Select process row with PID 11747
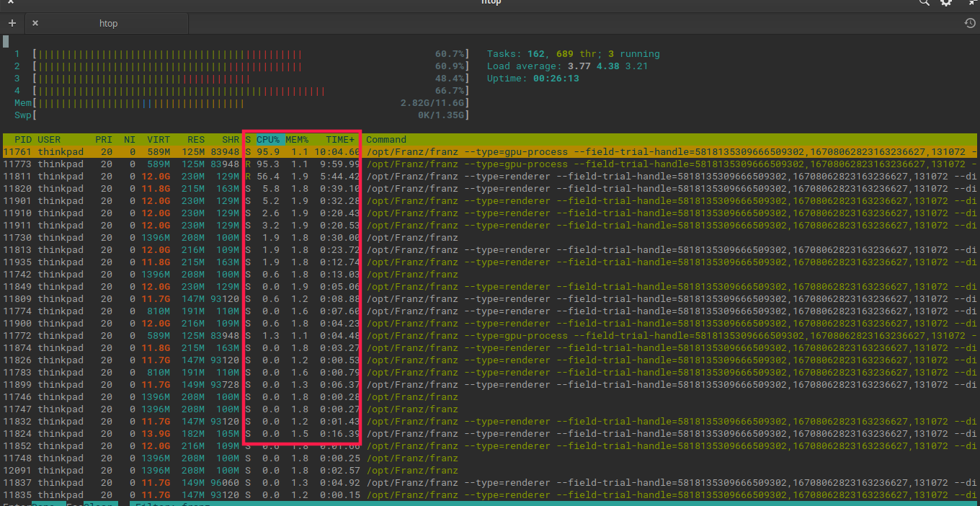 [490, 409]
